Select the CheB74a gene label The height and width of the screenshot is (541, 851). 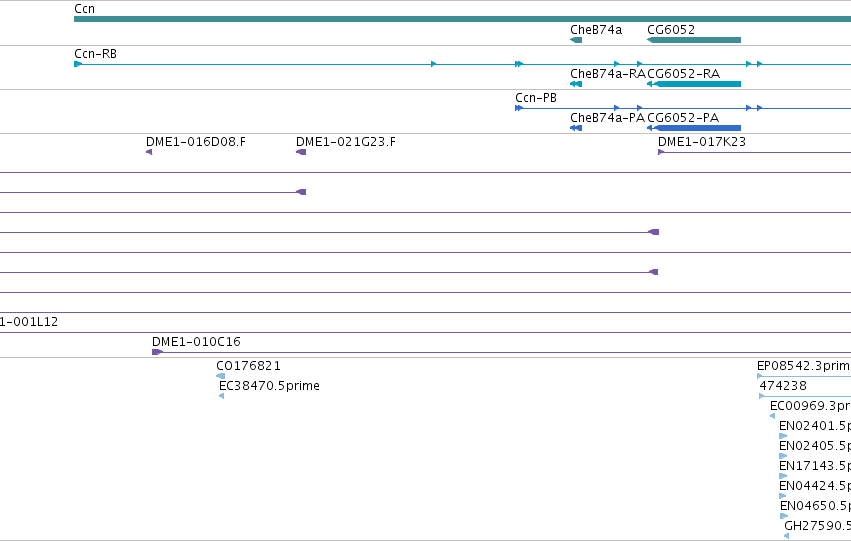tap(596, 30)
